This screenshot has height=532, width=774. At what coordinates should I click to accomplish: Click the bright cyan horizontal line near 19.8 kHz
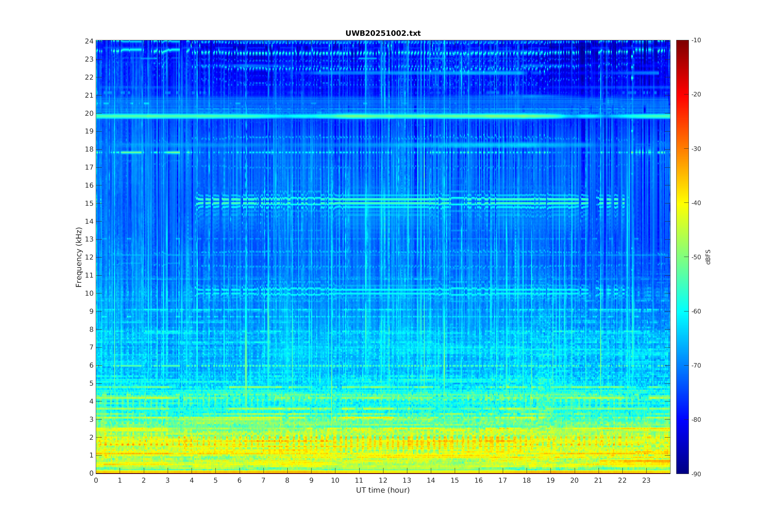coord(383,116)
